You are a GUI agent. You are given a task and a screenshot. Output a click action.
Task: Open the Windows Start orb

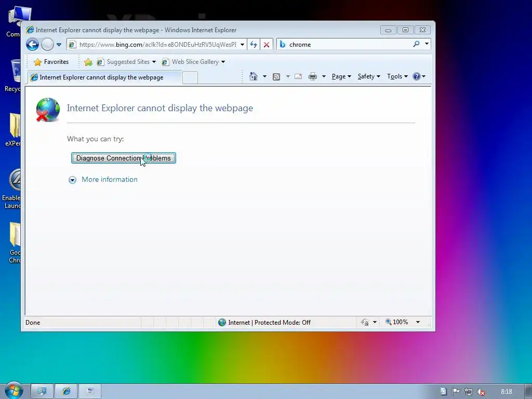pos(14,391)
